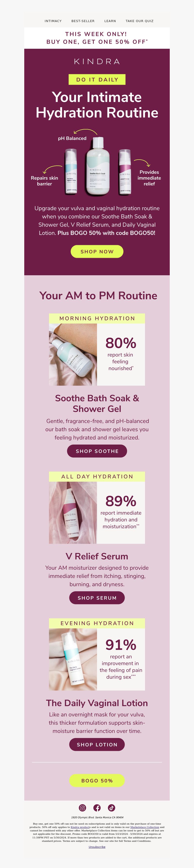This screenshot has width=194, height=868.
Task: Click the KINDRA logo
Action: [97, 61]
